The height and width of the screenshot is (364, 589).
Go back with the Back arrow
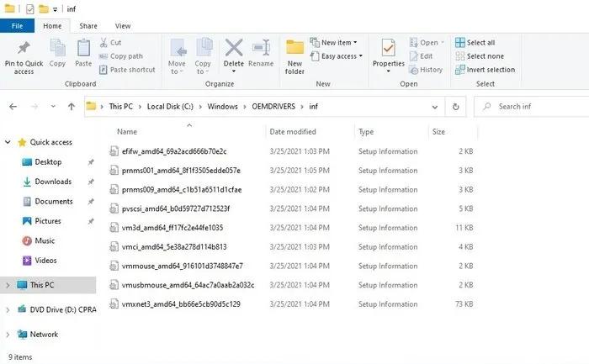click(x=13, y=107)
